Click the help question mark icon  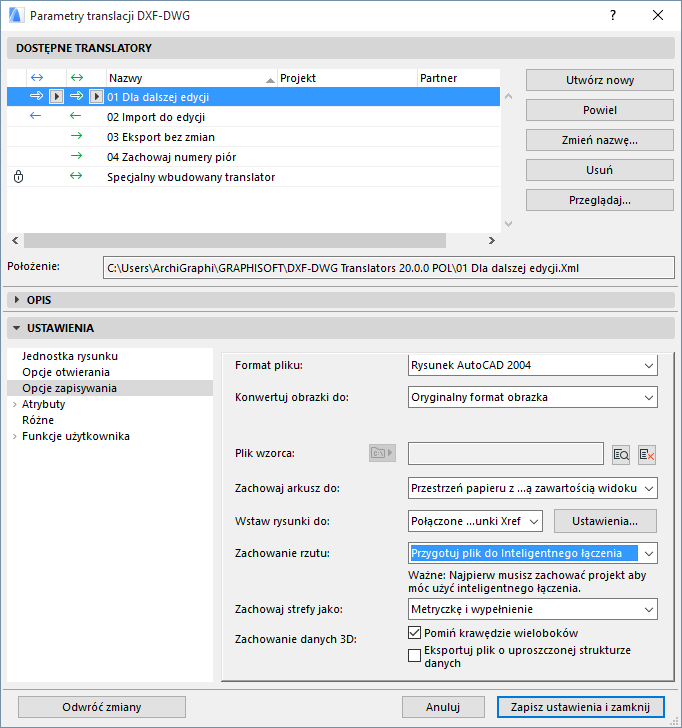tap(613, 15)
